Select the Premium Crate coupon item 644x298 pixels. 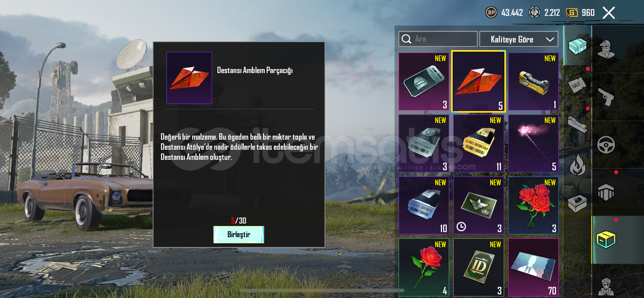(479, 144)
